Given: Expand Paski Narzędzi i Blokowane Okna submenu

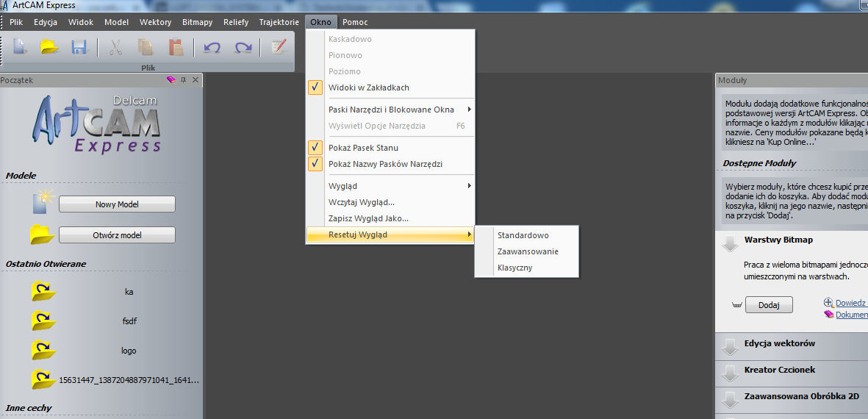Looking at the screenshot, I should coord(390,110).
